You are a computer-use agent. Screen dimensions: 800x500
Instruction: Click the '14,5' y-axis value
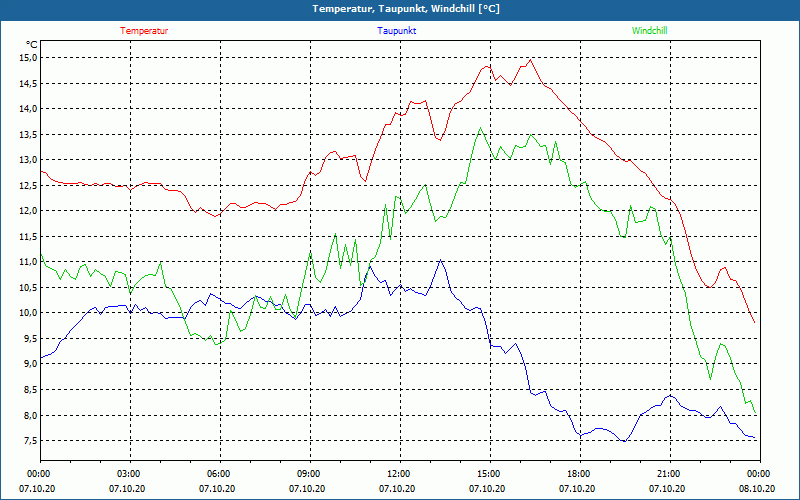pos(28,83)
